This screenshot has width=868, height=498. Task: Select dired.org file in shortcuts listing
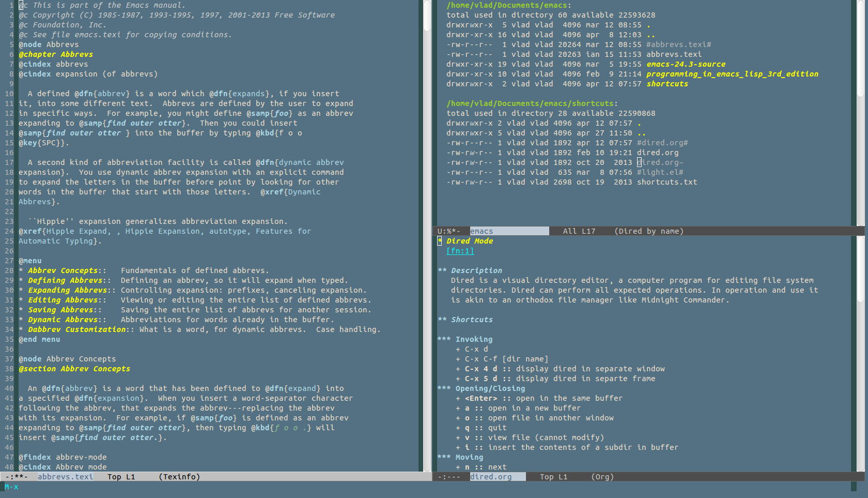click(658, 153)
